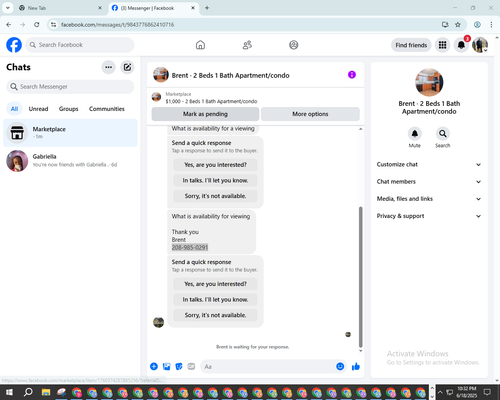Open the circular profile icon in top navigation
Image resolution: width=500 pixels, height=400 pixels.
click(294, 45)
